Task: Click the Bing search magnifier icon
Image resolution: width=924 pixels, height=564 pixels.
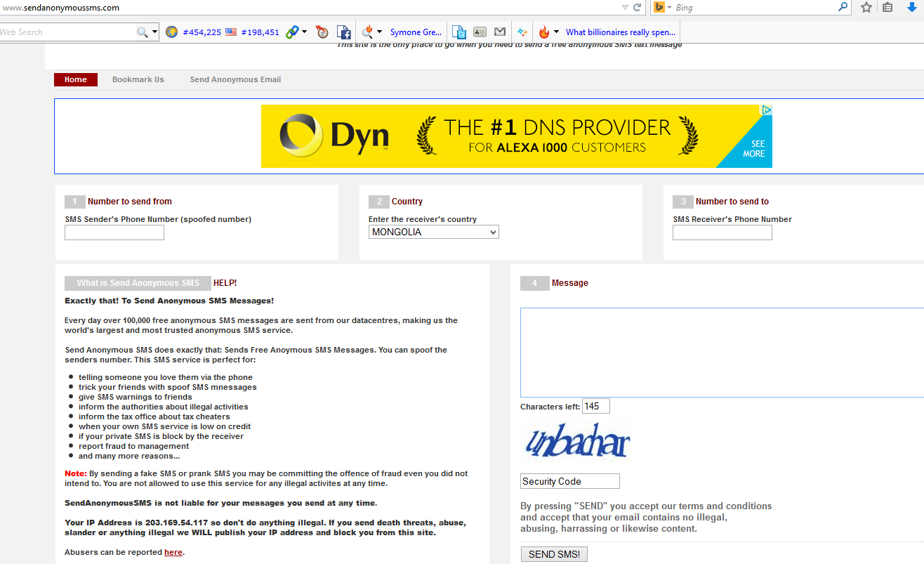Action: pos(843,7)
